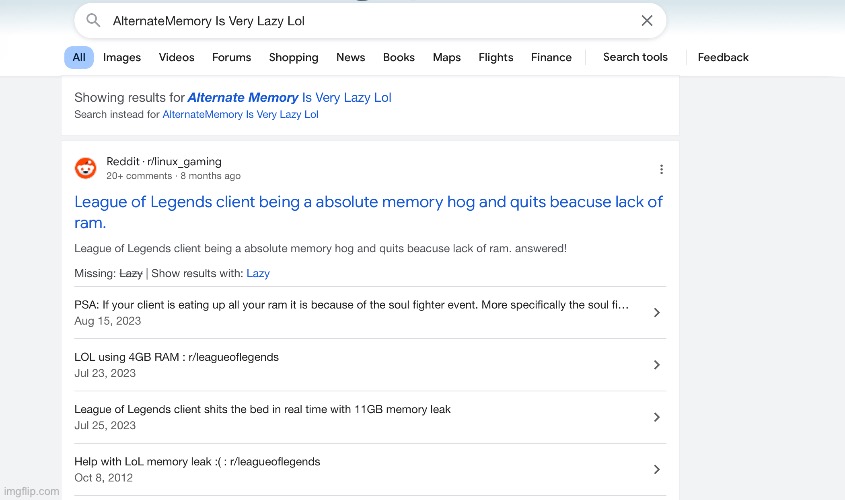Open the Videos tab
The image size is (845, 500).
point(176,57)
